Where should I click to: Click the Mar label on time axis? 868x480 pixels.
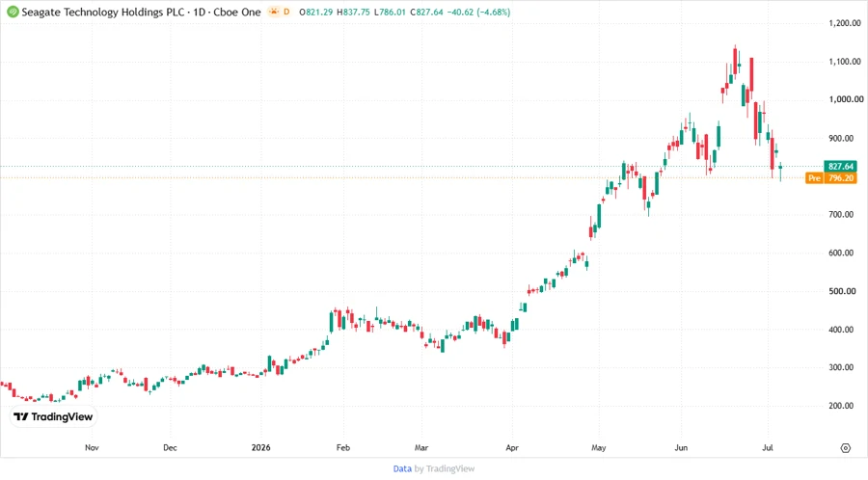421,447
